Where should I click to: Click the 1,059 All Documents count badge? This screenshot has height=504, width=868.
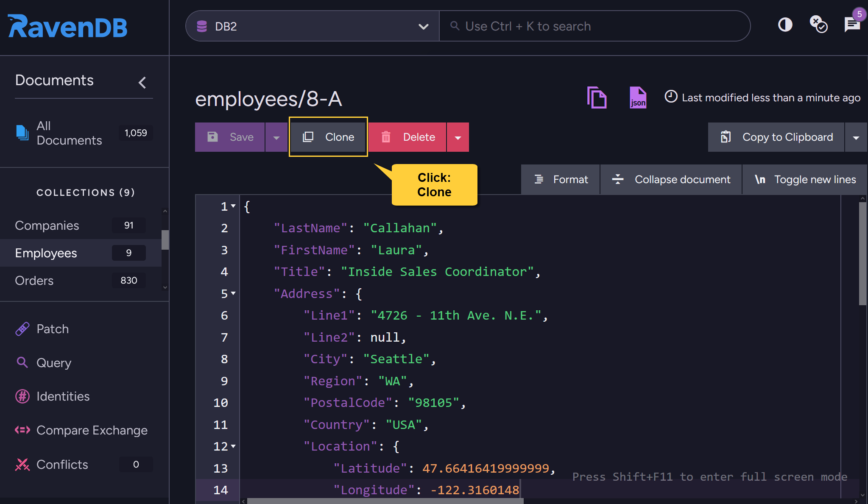pyautogui.click(x=136, y=133)
